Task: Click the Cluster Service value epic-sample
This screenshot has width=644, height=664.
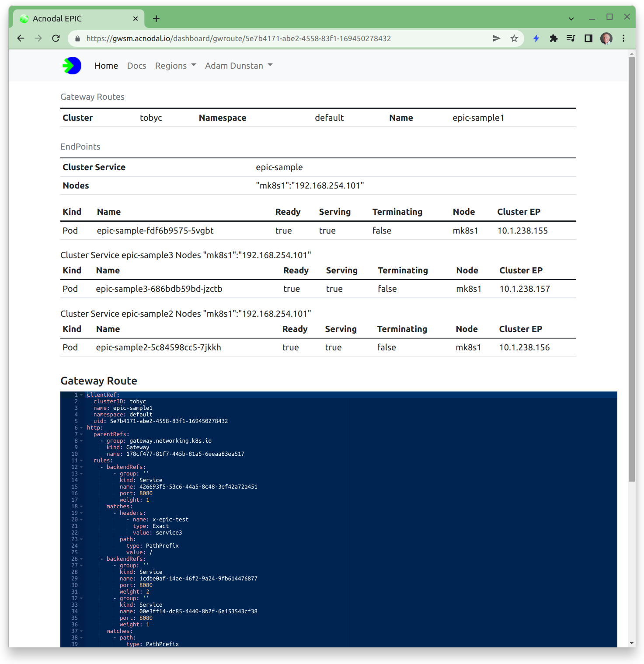Action: pyautogui.click(x=279, y=167)
